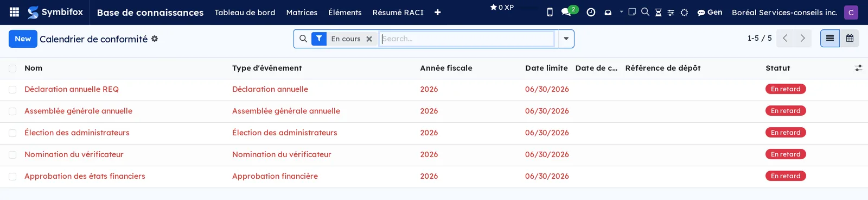The height and width of the screenshot is (200, 868).
Task: Open the Résumé RACI menu
Action: click(398, 12)
